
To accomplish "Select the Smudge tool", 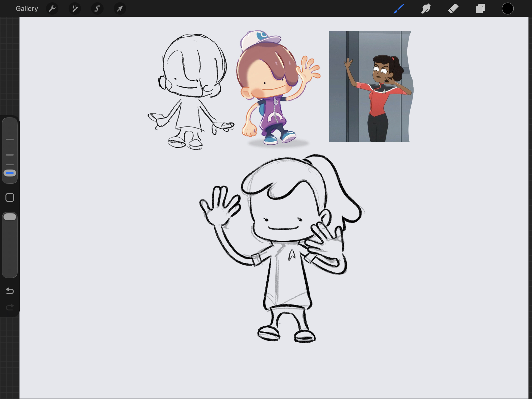I will pos(426,9).
